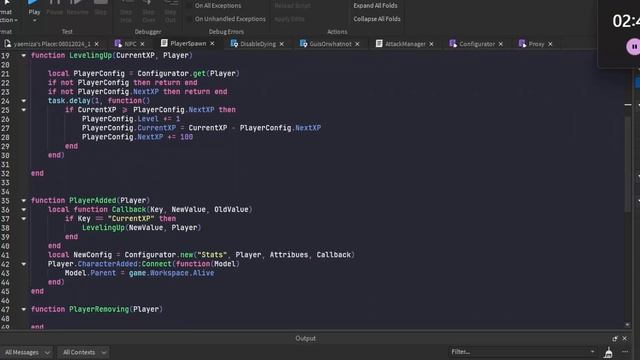
Task: Open the GuisOrwhatnot script tab
Action: [330, 44]
